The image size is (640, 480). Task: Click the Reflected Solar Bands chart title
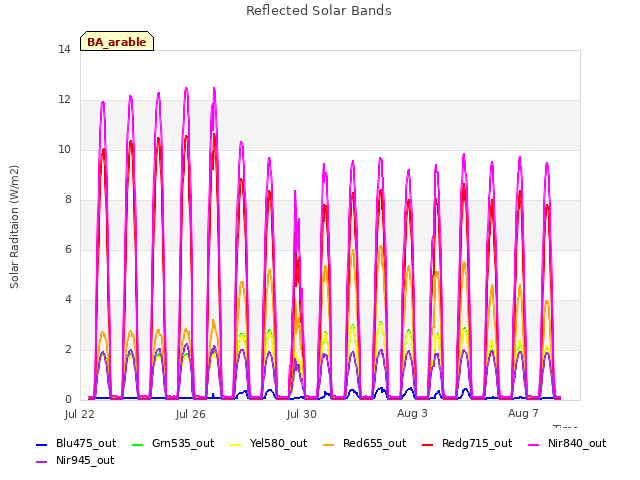point(319,11)
